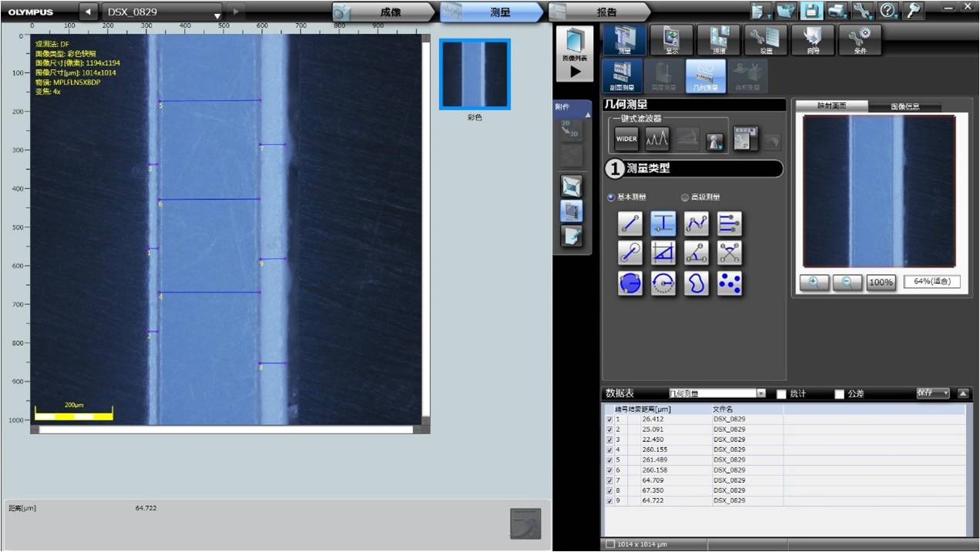The image size is (980, 552).
Task: Select the 高级测量 advanced measurement radio
Action: point(685,198)
